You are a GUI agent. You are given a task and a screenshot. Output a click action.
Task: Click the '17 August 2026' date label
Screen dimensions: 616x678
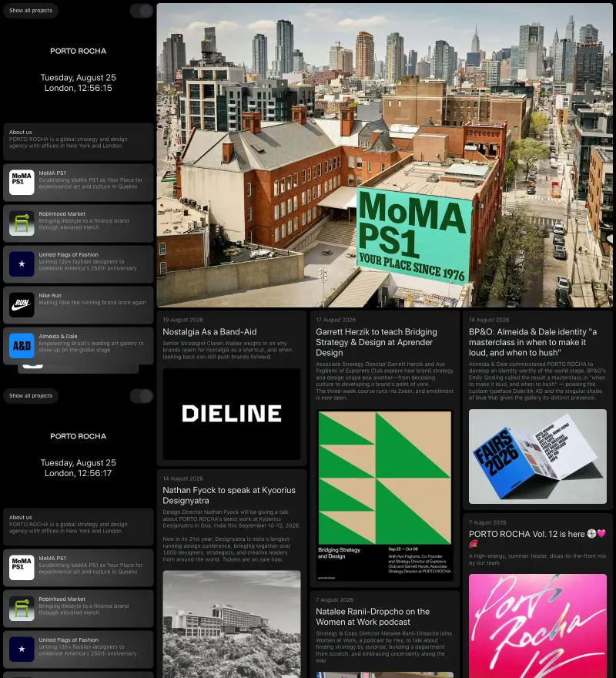(336, 320)
